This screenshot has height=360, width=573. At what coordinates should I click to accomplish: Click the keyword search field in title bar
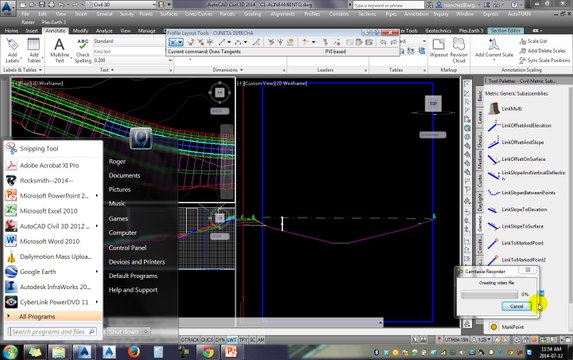[388, 5]
